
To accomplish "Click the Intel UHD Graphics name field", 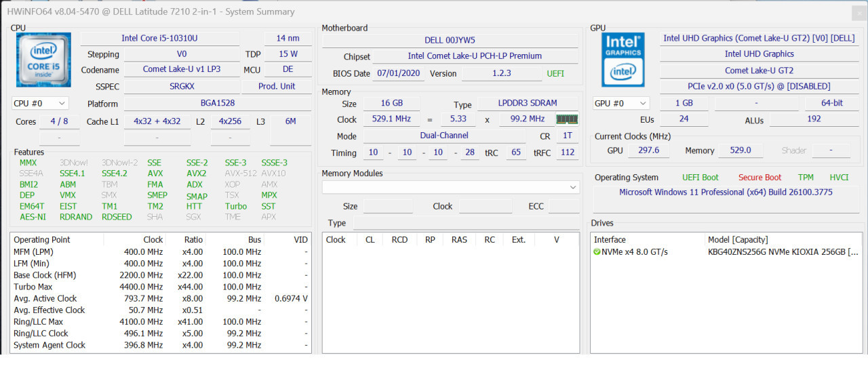I will [x=759, y=54].
